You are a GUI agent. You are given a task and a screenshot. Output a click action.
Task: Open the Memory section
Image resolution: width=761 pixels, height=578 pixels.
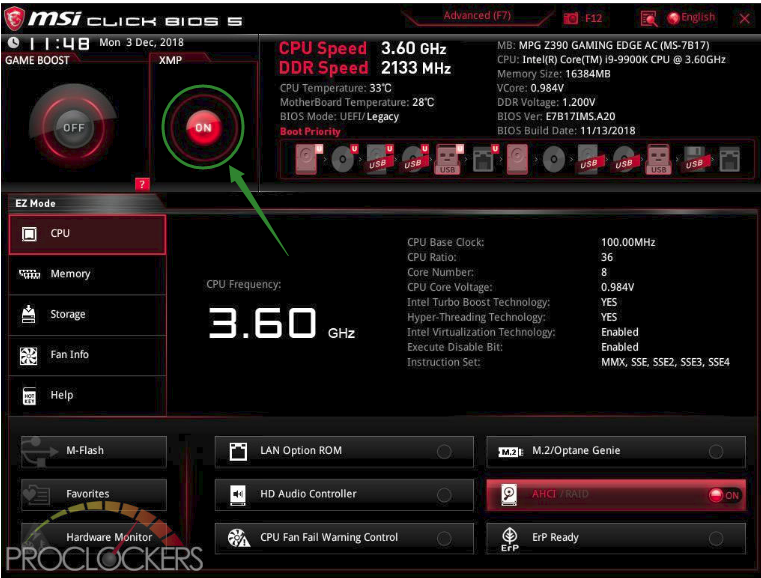[87, 274]
